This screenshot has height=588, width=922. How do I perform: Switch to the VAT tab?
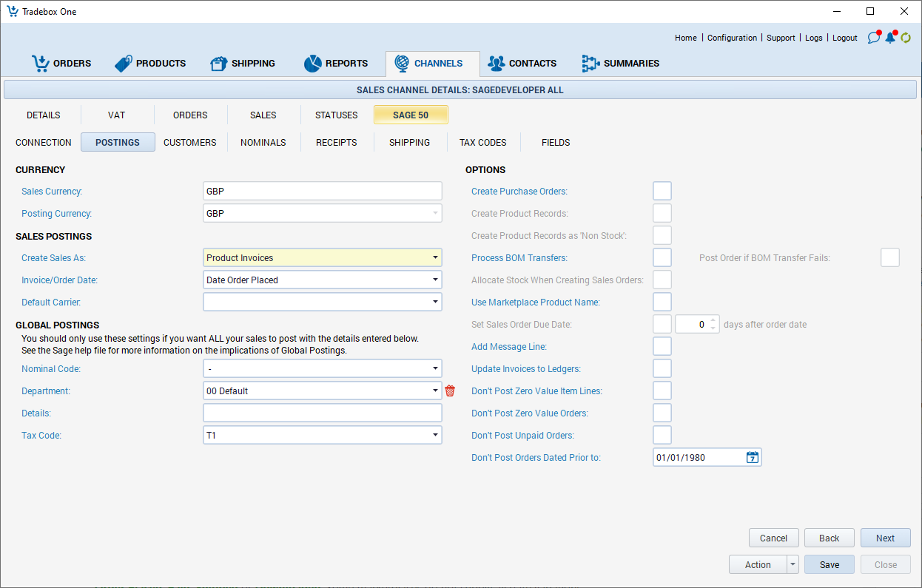(x=116, y=115)
